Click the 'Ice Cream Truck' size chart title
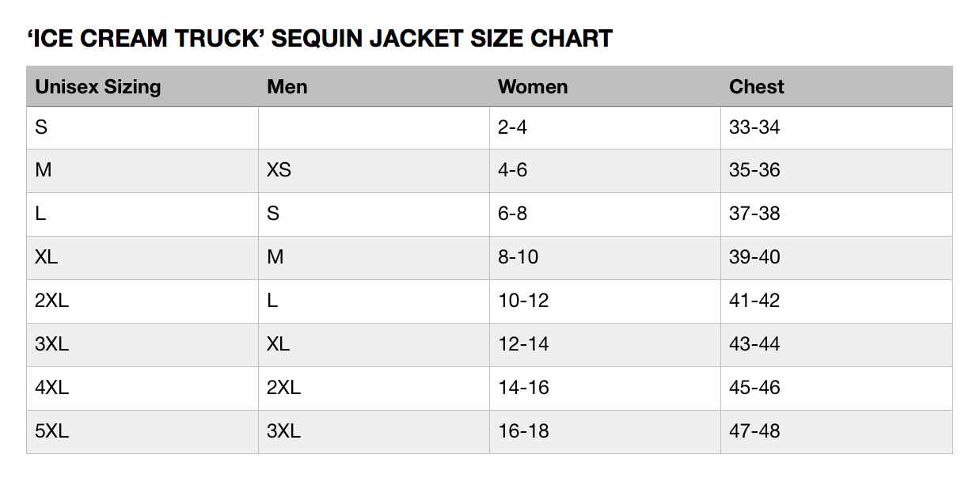980x489 pixels. (x=319, y=38)
